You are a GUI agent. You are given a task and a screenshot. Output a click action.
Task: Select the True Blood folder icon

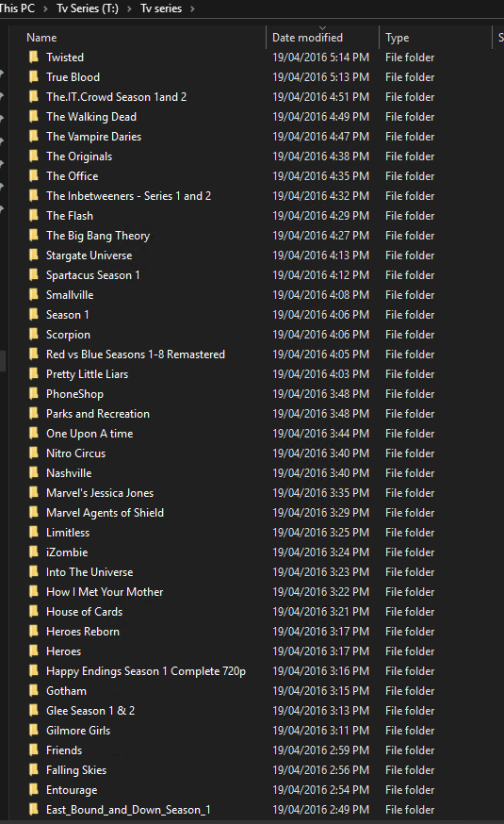pos(34,76)
